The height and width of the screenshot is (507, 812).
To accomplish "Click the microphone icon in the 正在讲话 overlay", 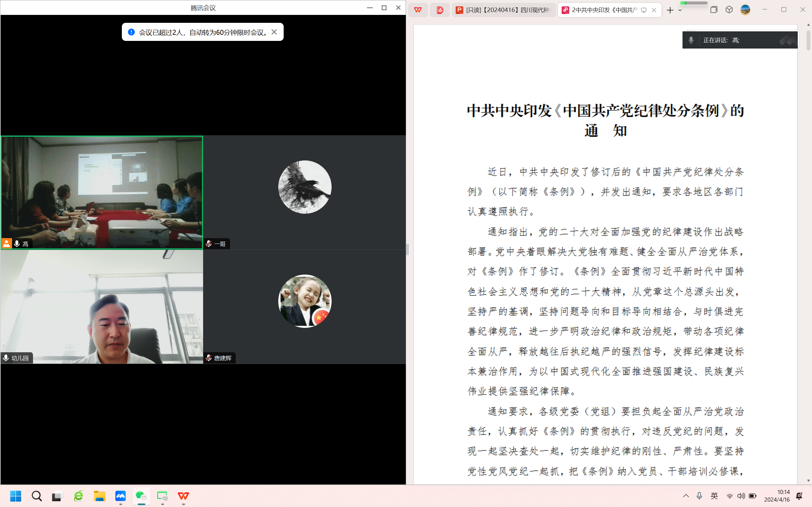I will click(x=691, y=40).
